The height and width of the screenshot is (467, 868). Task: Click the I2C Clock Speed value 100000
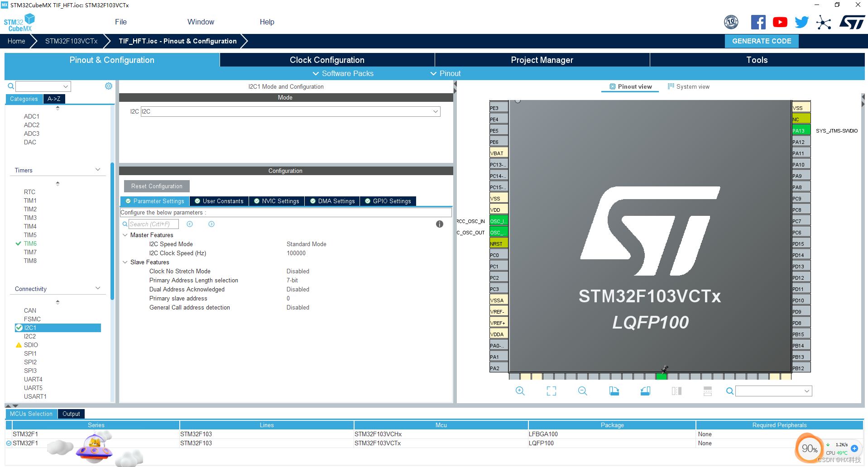[296, 253]
